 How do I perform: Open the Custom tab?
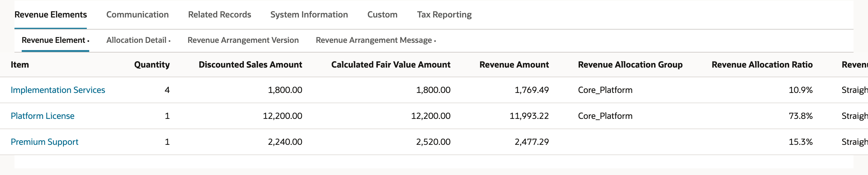click(382, 14)
